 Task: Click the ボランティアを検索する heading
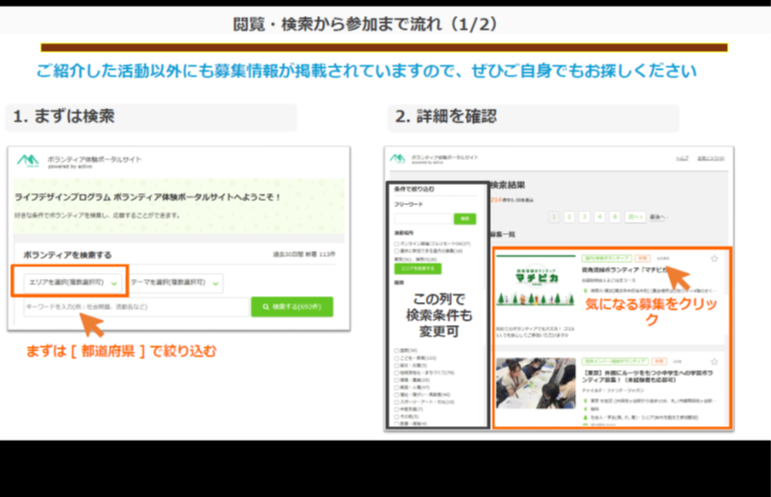(x=67, y=255)
